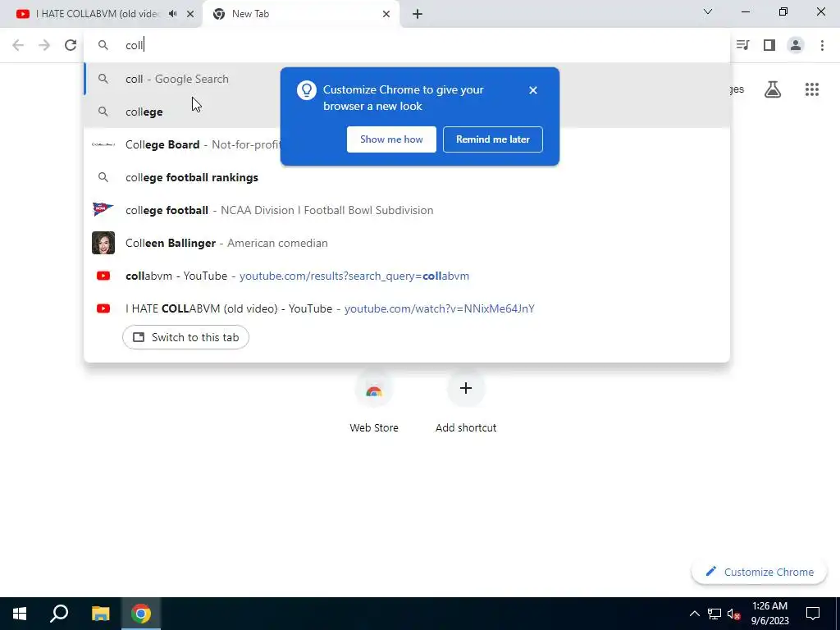840x630 pixels.
Task: Open the tab search chevron
Action: 708,11
